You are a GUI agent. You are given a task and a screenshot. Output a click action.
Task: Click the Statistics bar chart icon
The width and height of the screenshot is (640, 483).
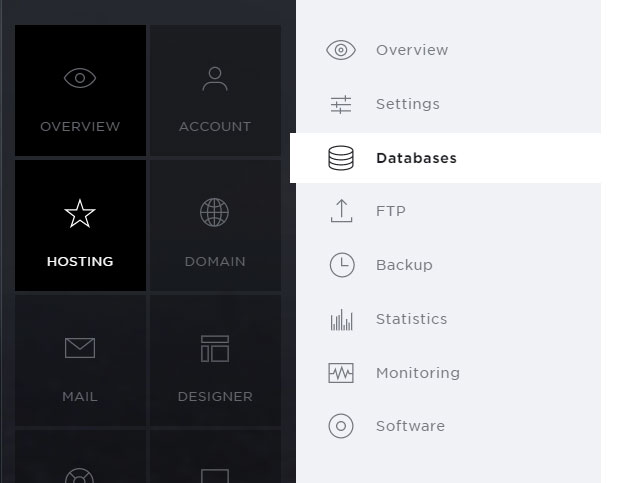point(341,319)
